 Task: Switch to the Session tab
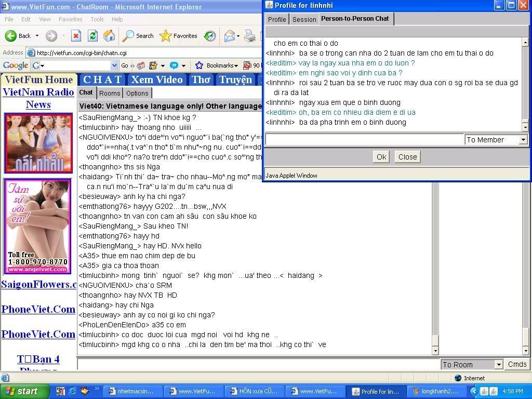tap(304, 19)
